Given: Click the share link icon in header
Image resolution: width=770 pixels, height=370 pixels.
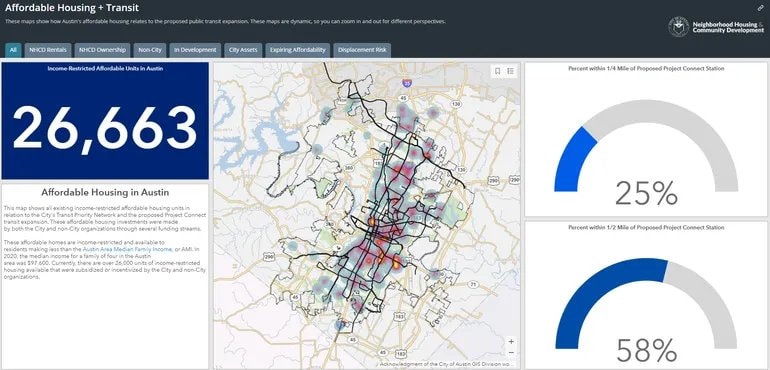Looking at the screenshot, I should (761, 8).
